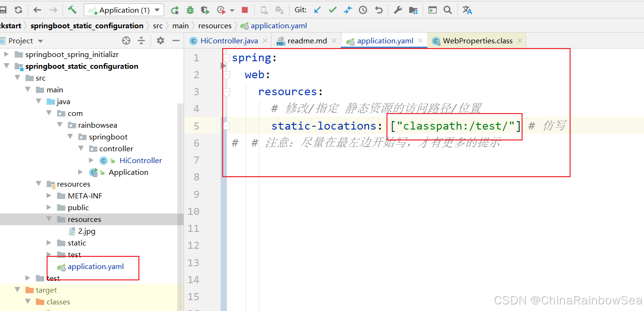Viewport: 644px width, 311px height.
Task: Stop the running application
Action: coord(245,10)
